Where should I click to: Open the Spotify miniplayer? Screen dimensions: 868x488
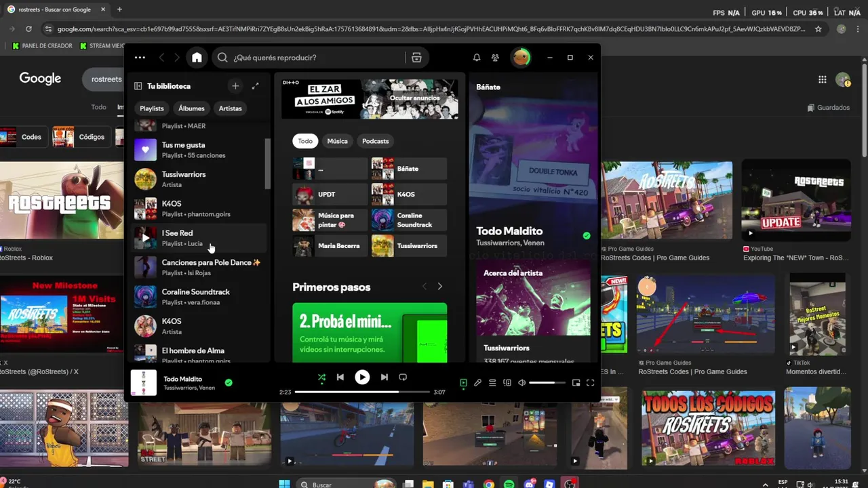pos(576,383)
